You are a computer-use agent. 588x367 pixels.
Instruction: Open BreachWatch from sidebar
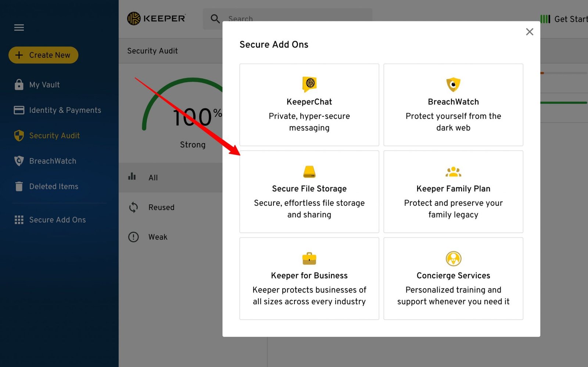pyautogui.click(x=53, y=161)
